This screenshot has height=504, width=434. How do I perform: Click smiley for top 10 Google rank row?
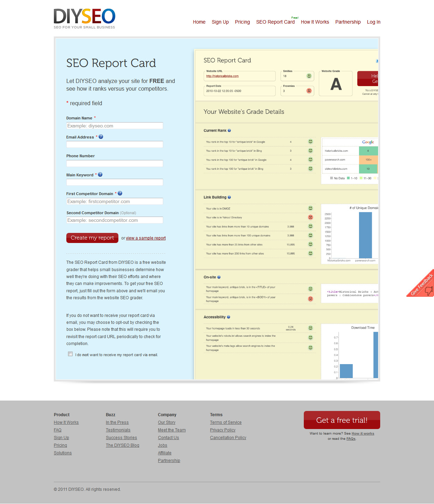[x=311, y=142]
